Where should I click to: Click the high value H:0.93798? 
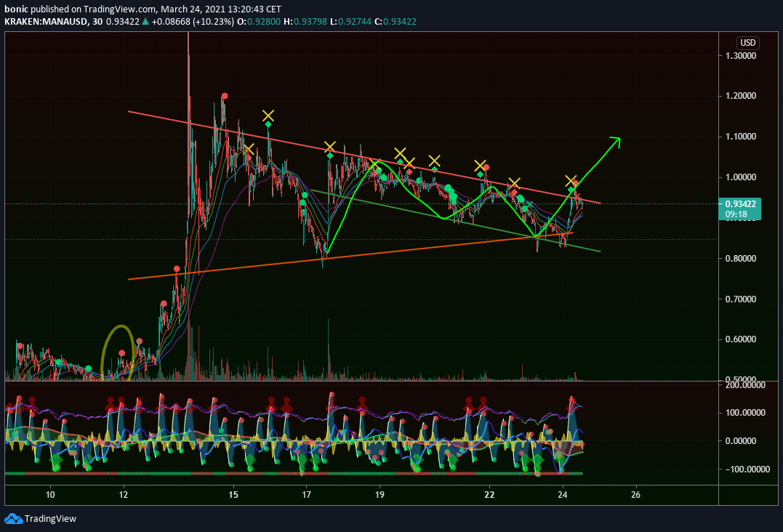pyautogui.click(x=305, y=22)
